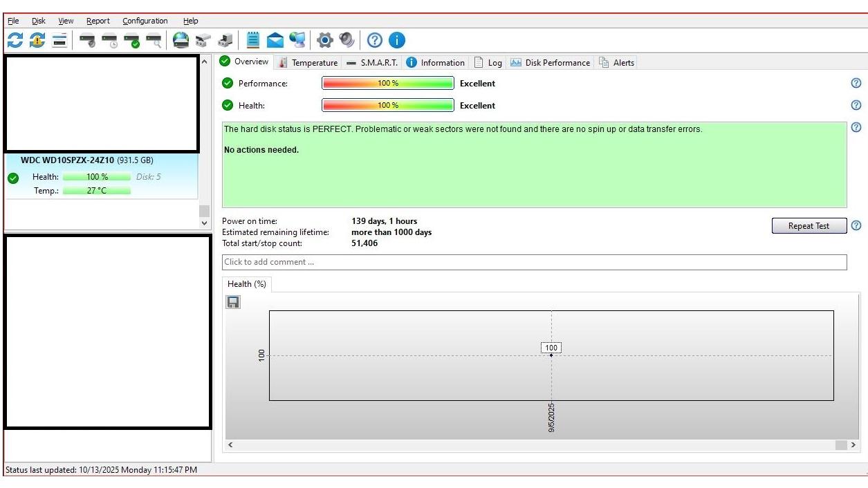This screenshot has width=868, height=488.
Task: Click the comment input field
Action: tap(534, 262)
